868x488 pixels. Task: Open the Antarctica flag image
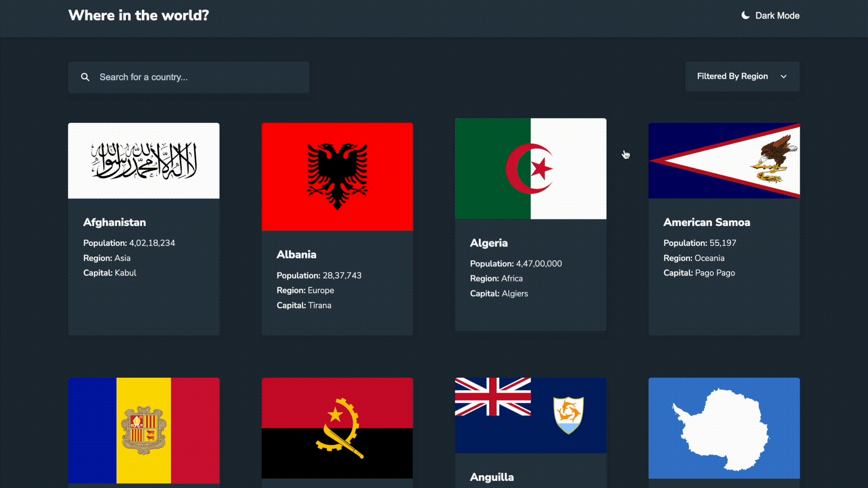pos(724,428)
